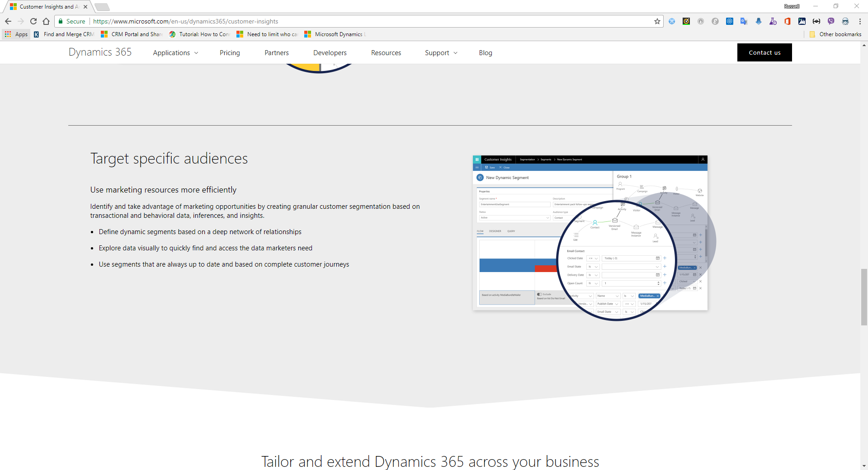
Task: Open the Google Translate extension
Action: [744, 21]
